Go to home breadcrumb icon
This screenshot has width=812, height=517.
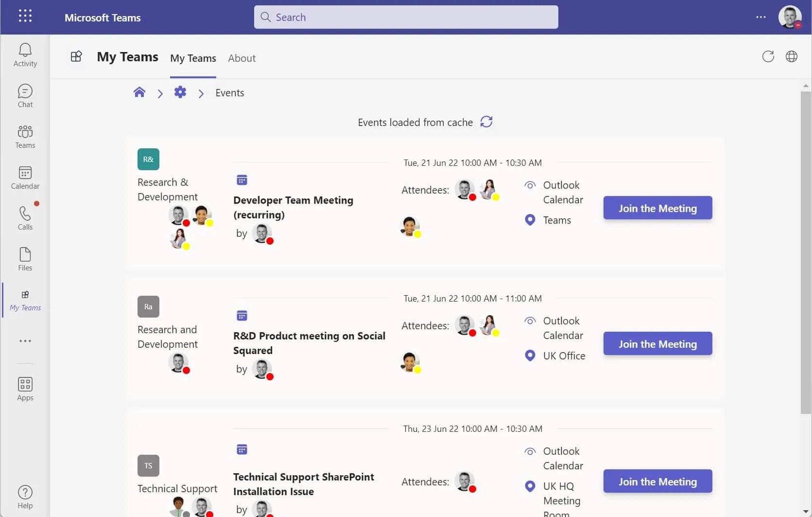(x=139, y=92)
